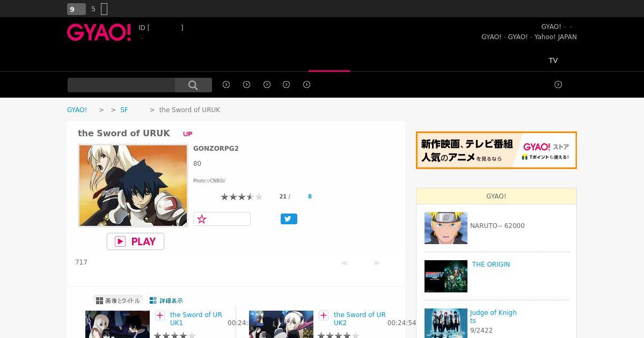Click the GYAO! sidebar panel header

coord(496,196)
